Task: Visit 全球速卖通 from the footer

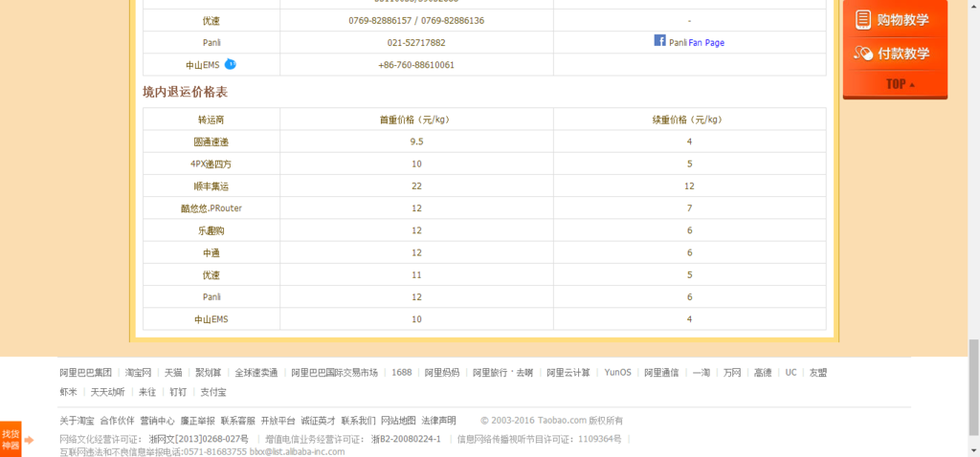Action: click(x=256, y=373)
